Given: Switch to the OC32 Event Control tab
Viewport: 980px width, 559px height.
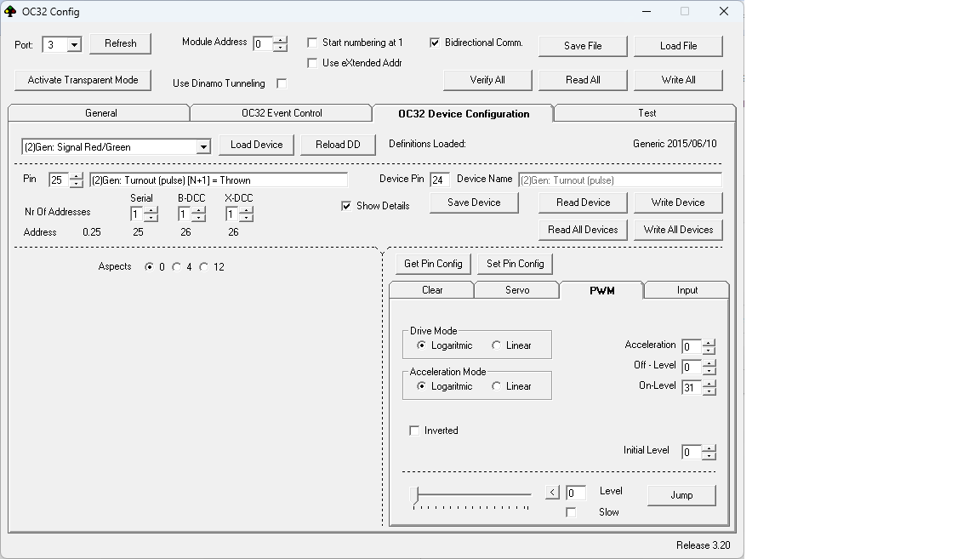Looking at the screenshot, I should click(x=281, y=113).
